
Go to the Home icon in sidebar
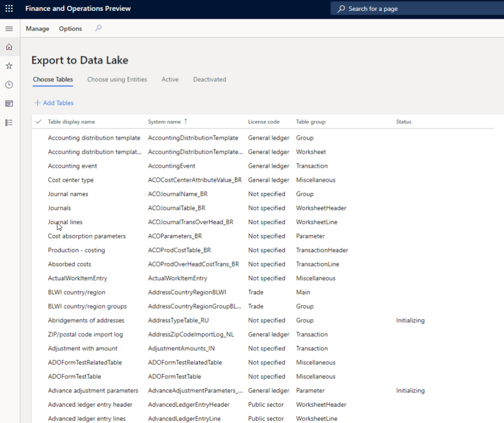[x=9, y=47]
